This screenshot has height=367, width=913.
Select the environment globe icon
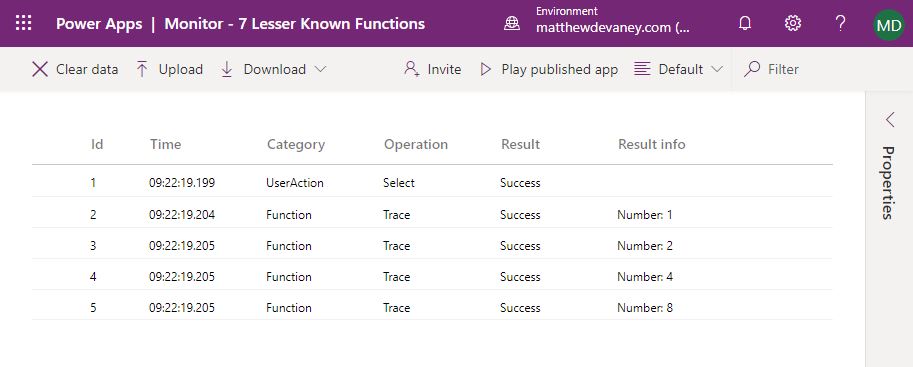point(512,24)
